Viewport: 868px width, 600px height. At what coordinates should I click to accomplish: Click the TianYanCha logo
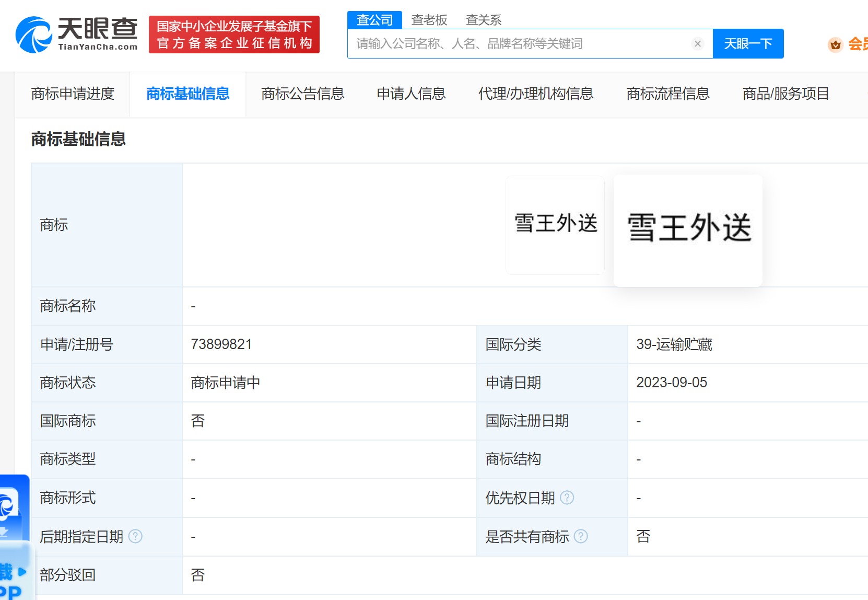pos(76,34)
